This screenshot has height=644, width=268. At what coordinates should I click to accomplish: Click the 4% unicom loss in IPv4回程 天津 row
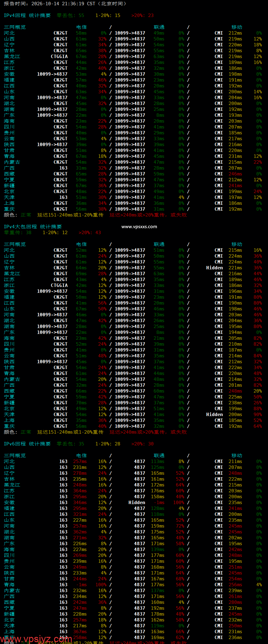[x=181, y=197]
